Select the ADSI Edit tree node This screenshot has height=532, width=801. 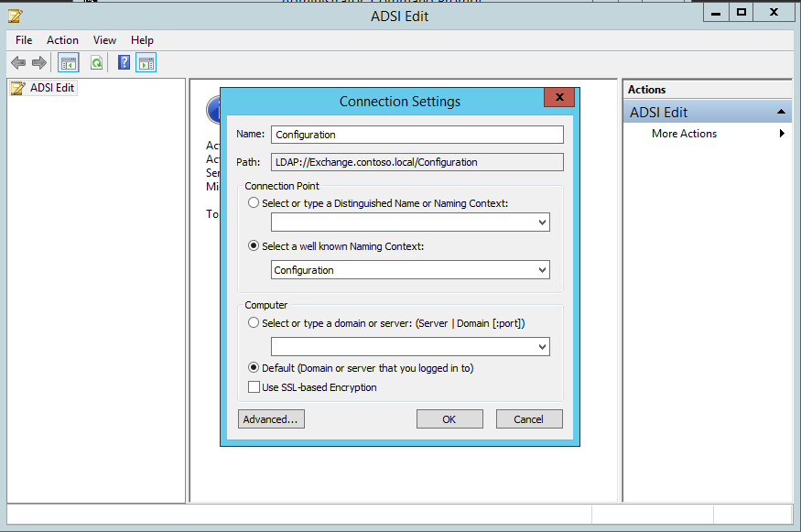52,88
